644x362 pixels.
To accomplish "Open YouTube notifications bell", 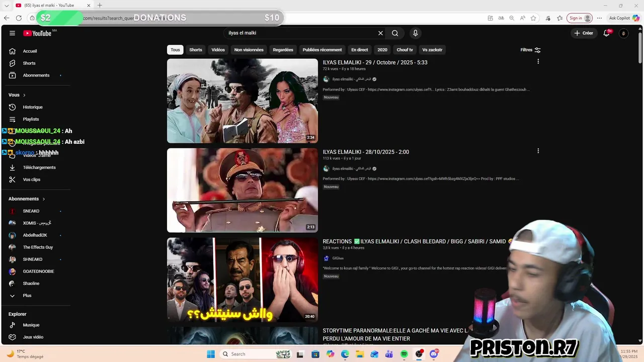I will [607, 33].
